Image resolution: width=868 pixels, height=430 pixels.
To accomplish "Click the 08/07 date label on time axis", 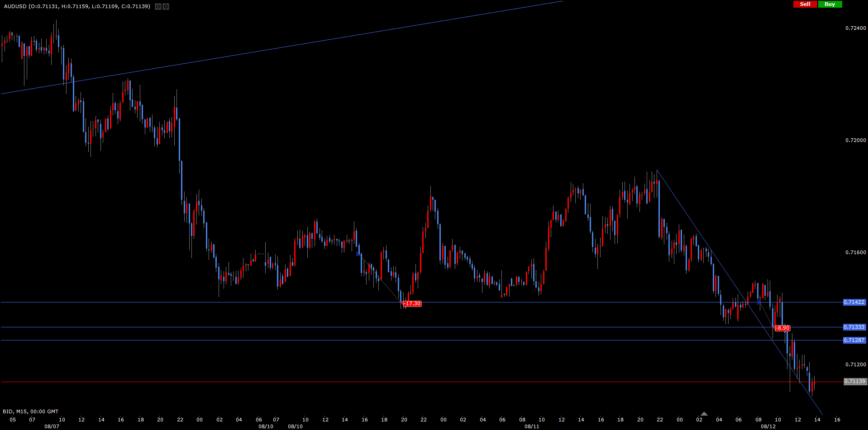I will click(52, 426).
